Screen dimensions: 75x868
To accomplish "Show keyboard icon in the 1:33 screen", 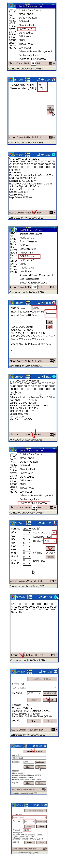I will click(52, 581).
